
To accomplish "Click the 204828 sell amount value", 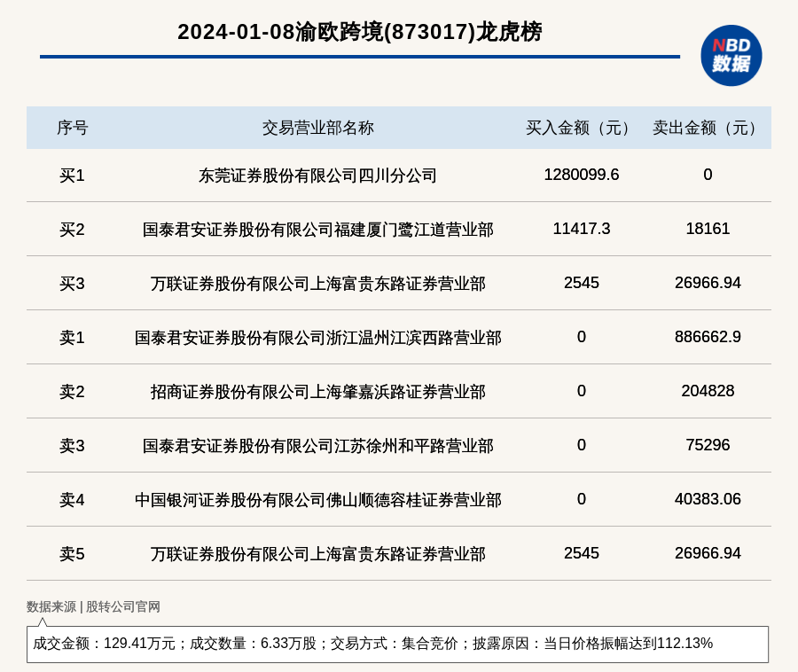I will [x=708, y=391].
